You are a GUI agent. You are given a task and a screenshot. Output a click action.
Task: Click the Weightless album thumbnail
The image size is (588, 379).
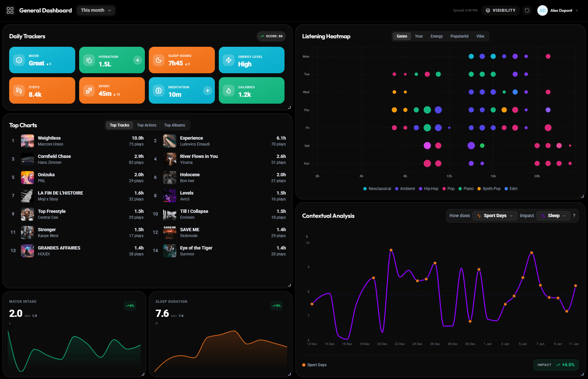pos(27,141)
